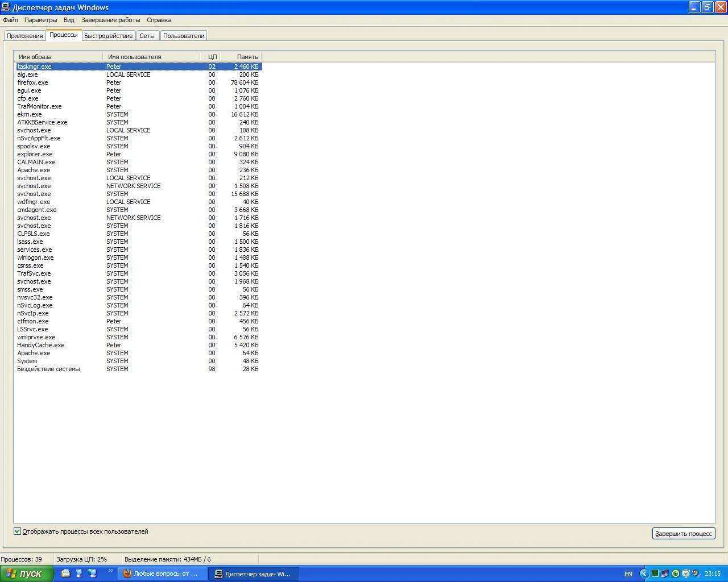The image size is (728, 582).
Task: Click the eye-shaped tray icon beside the clock
Action: [x=696, y=573]
